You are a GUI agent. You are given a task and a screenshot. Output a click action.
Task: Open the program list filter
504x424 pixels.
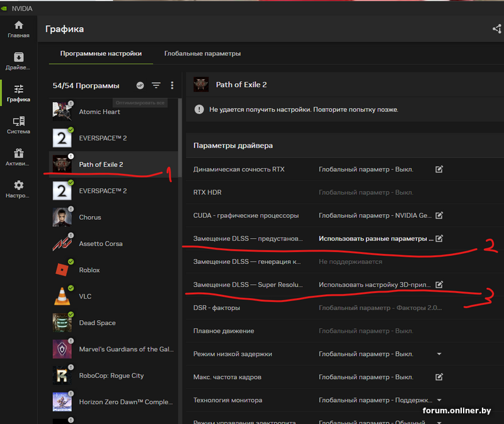[156, 86]
